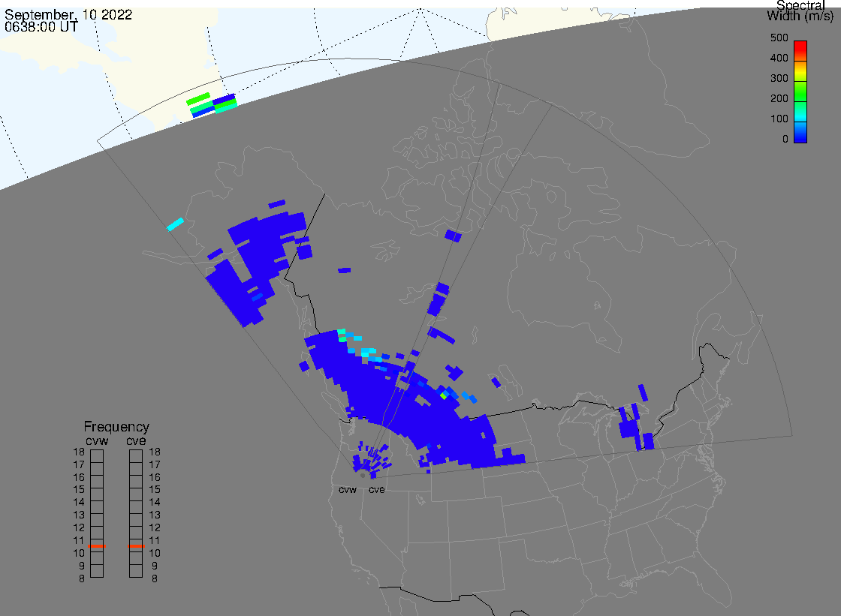Click the 8 label left of the cvw frequency bar
The height and width of the screenshot is (616, 841).
point(82,578)
